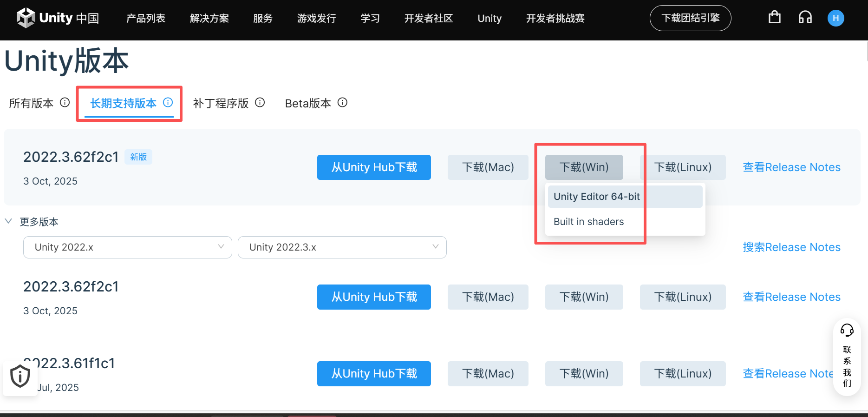The width and height of the screenshot is (868, 417).
Task: Switch to Beta版本 tab
Action: 308,103
